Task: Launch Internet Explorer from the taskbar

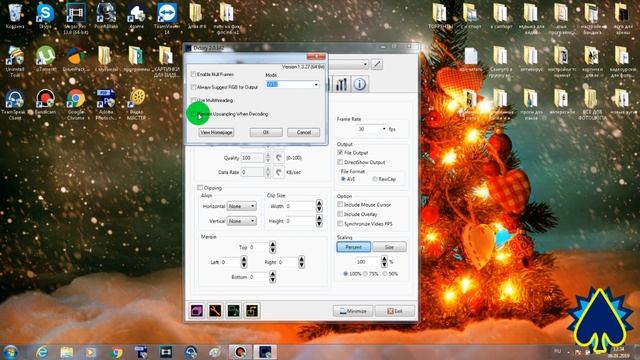Action: 42,352
